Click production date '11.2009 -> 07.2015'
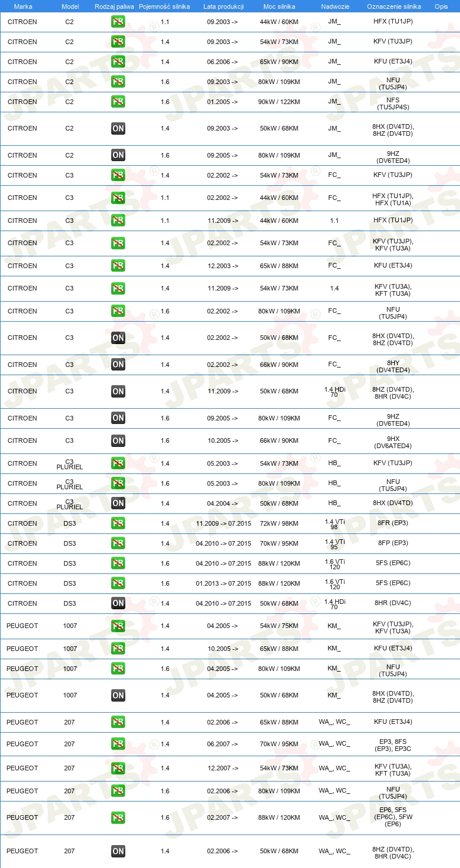460x868 pixels. (x=224, y=523)
